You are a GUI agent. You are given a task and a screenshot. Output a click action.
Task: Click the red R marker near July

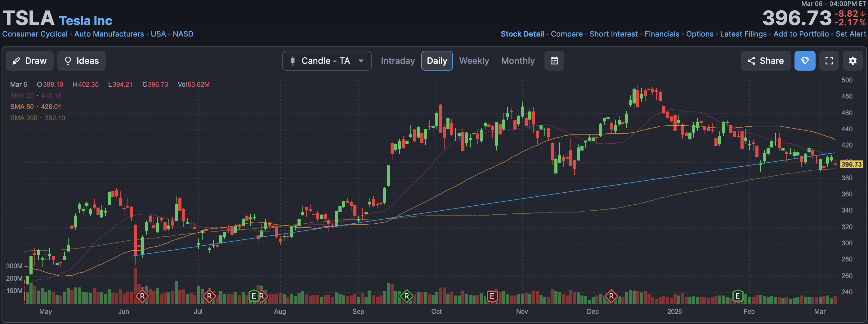[209, 296]
